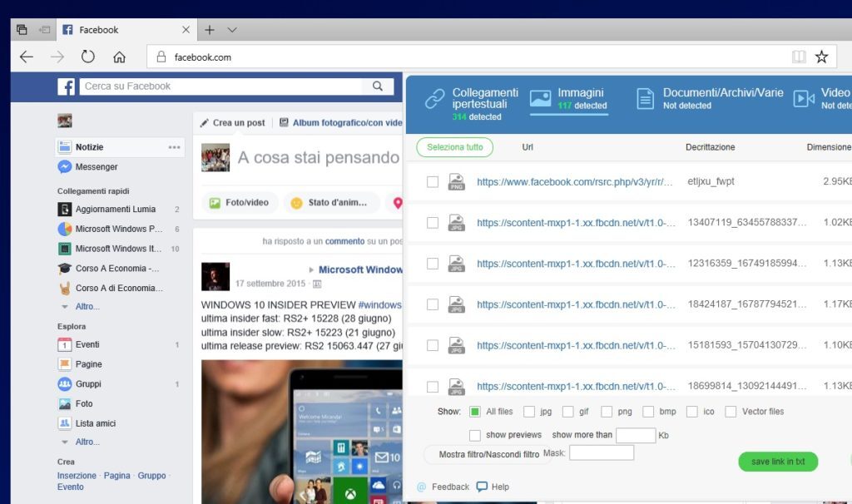Click the PNG file icon in the first row
The image size is (852, 504).
(457, 182)
